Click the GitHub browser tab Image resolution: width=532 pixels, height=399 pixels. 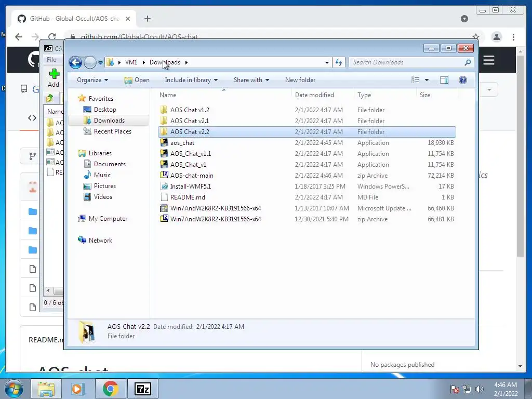coord(74,19)
